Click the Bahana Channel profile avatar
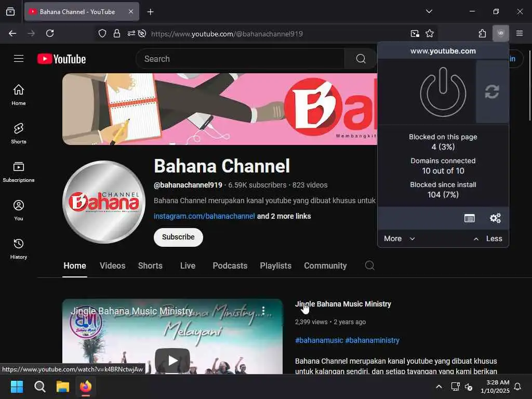This screenshot has height=399, width=532. click(x=104, y=202)
